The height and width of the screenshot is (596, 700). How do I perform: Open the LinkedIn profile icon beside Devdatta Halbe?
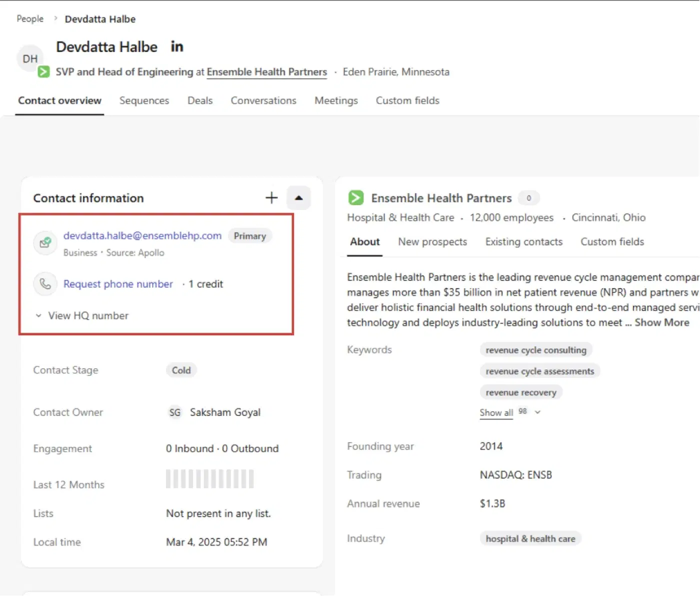(x=177, y=47)
